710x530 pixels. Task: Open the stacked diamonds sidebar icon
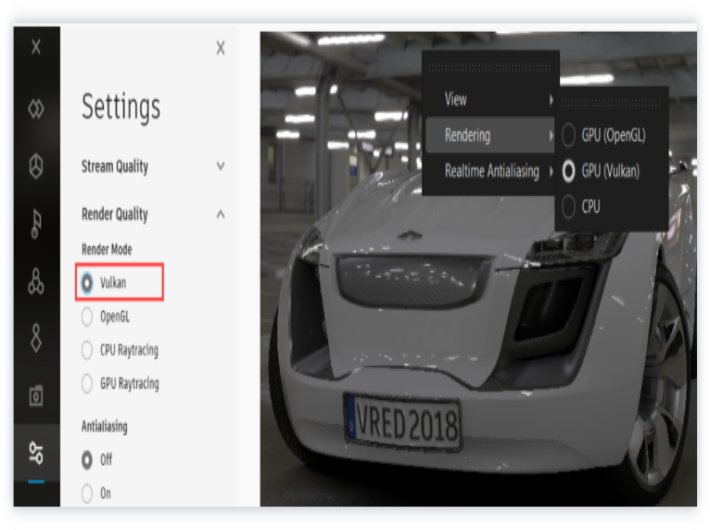point(36,338)
